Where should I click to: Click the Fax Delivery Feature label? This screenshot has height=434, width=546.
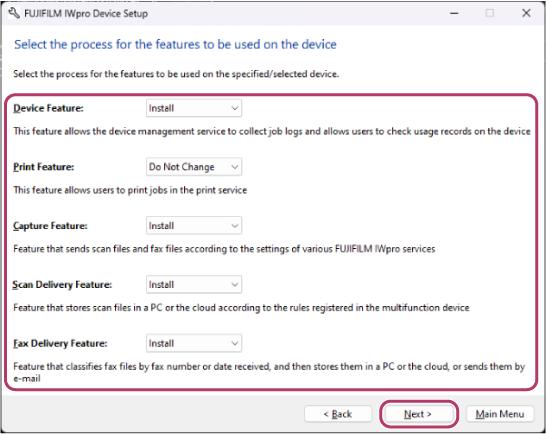point(60,343)
